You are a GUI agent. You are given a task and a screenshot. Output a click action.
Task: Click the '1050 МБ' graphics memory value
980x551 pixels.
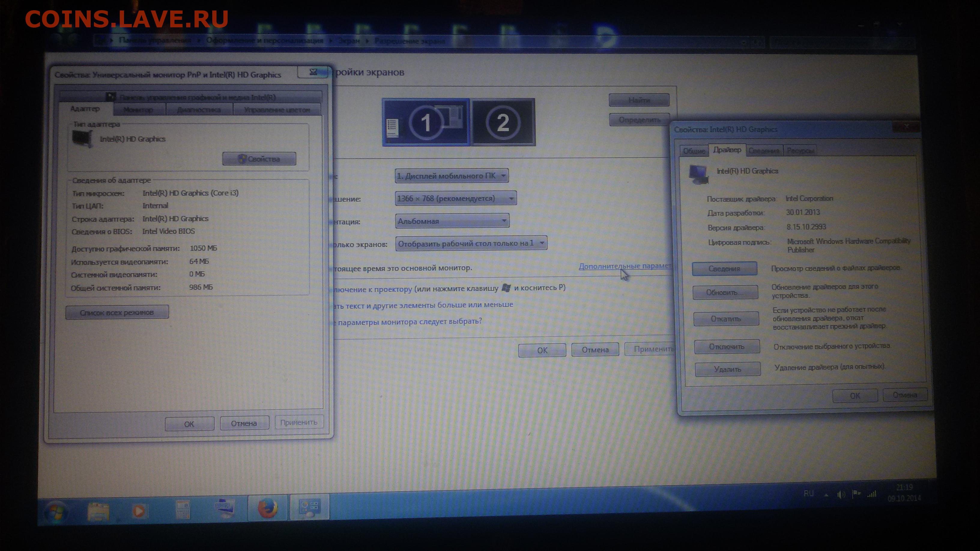point(203,248)
